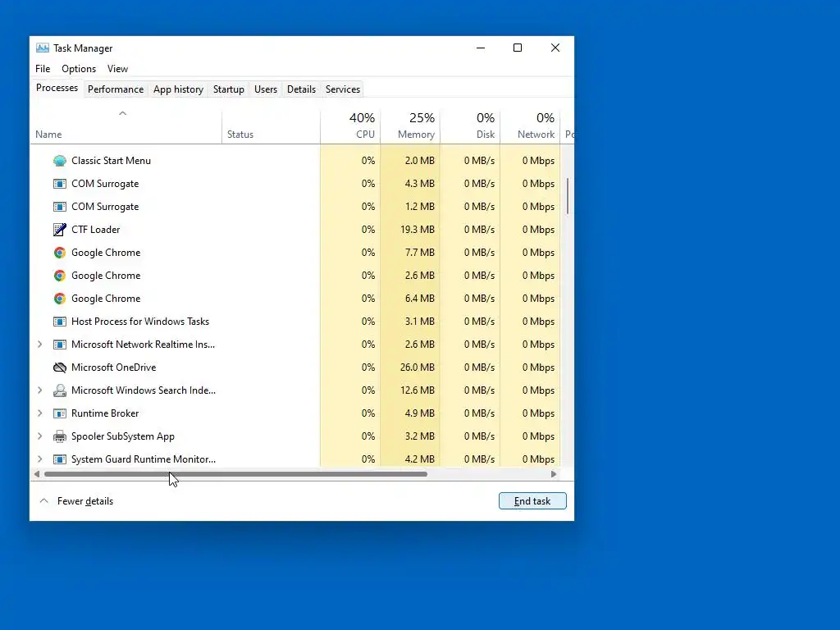840x630 pixels.
Task: Switch to the Details tab
Action: coord(301,89)
